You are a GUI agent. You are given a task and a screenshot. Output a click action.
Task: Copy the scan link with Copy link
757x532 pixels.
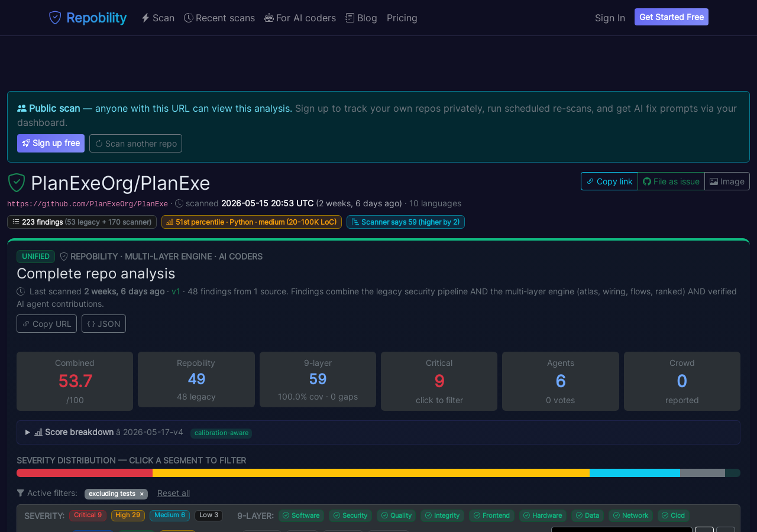609,181
